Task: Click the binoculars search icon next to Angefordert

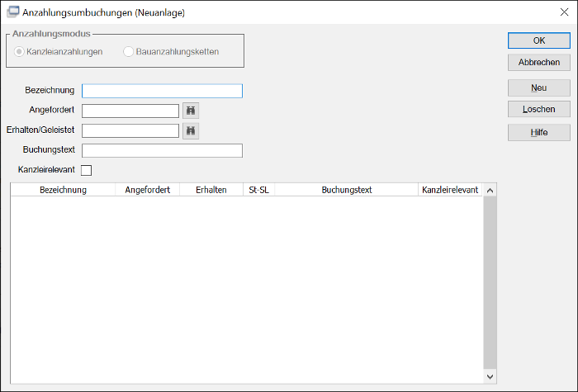Action: tap(191, 111)
